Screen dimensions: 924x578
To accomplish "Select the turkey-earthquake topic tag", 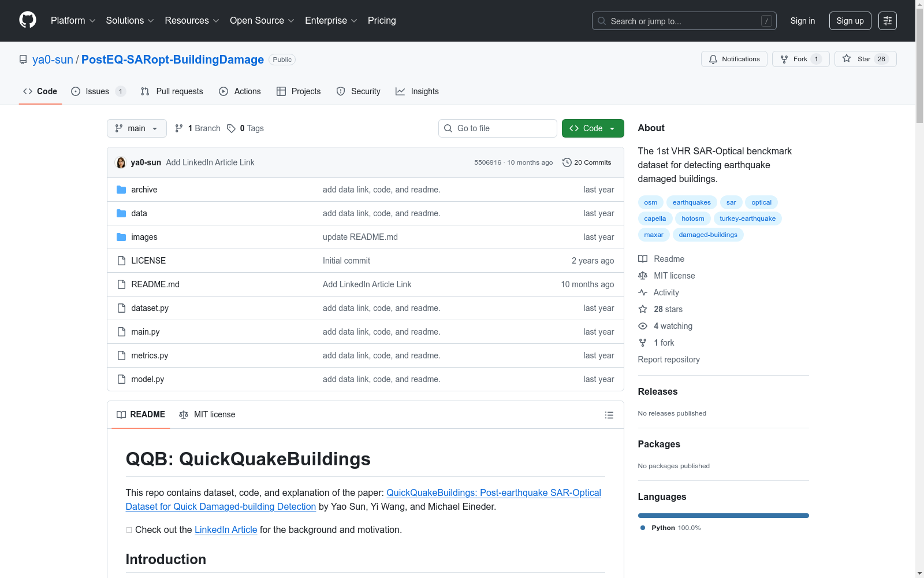I will [x=747, y=218].
